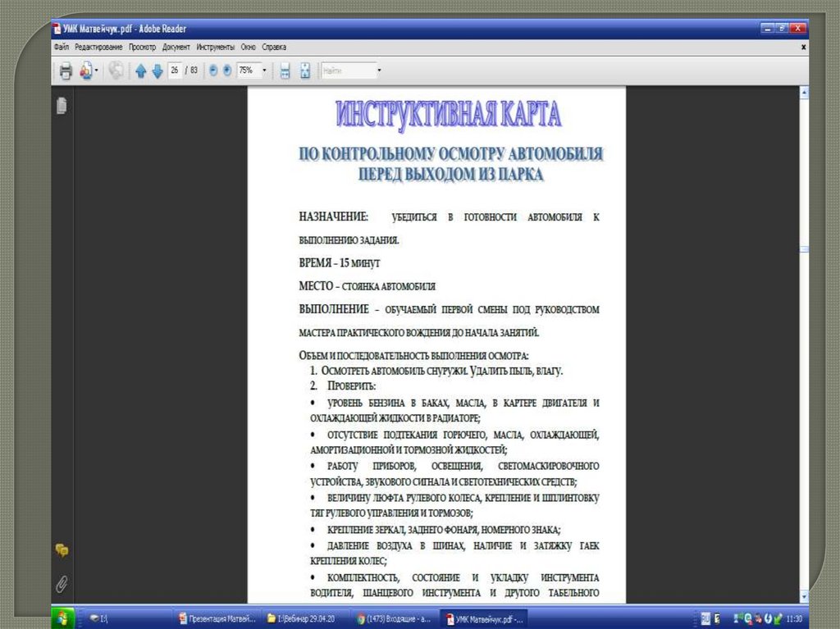Expand the zoom percentage dropdown

pos(264,71)
